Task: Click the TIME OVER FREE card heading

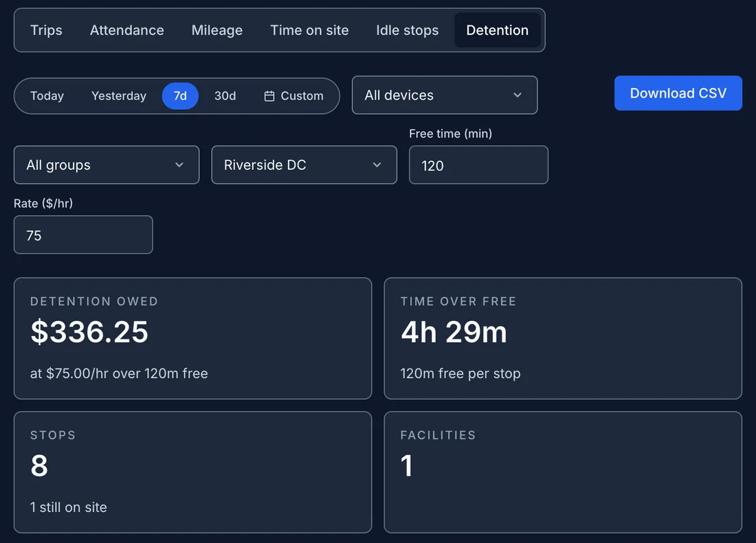Action: point(458,301)
